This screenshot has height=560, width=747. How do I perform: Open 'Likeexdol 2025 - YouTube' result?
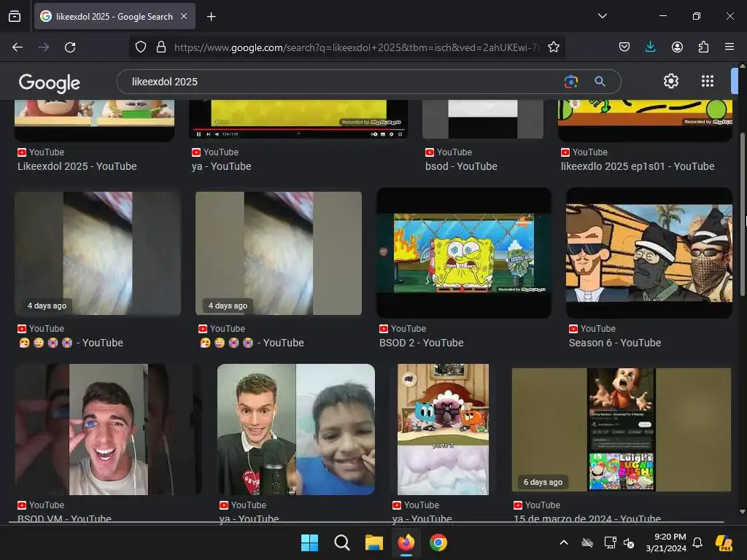click(77, 166)
